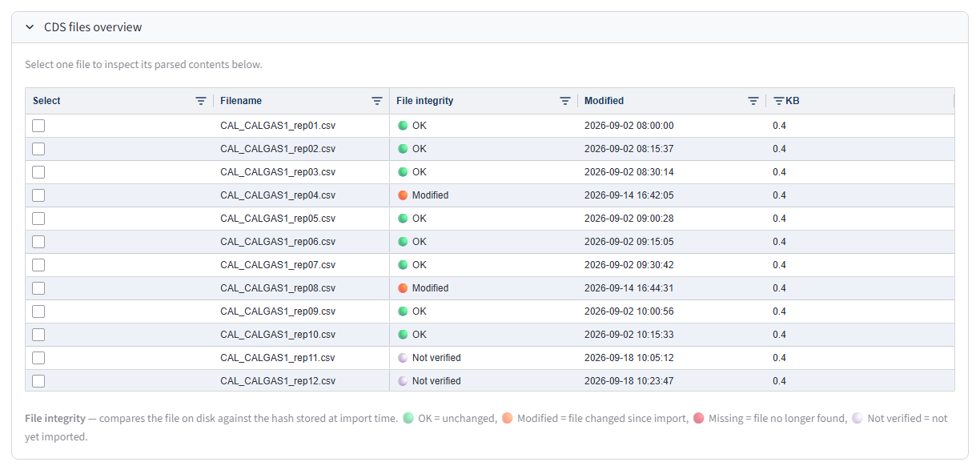Select the checkbox for CAL_CALGAS1_rep04.csv
This screenshot has height=470, width=980.
coord(38,195)
